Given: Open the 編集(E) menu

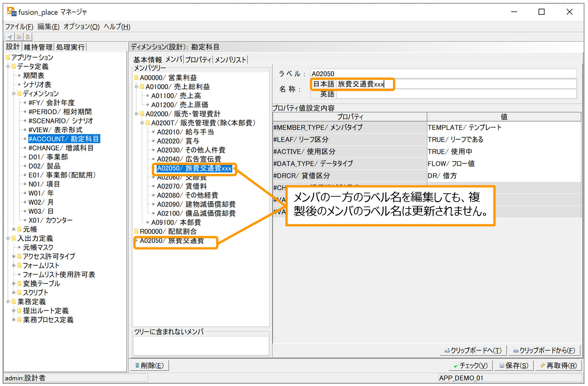Looking at the screenshot, I should click(x=49, y=27).
